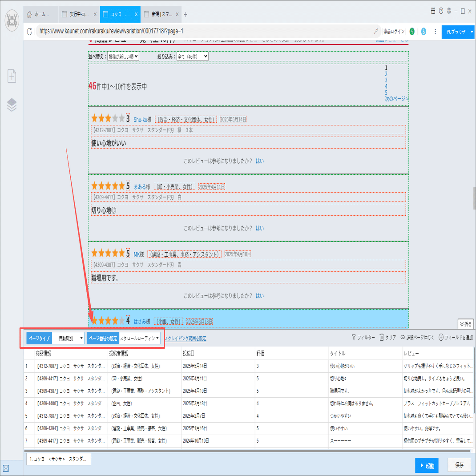Click the blue thermometer icon in toolbar

(424, 31)
